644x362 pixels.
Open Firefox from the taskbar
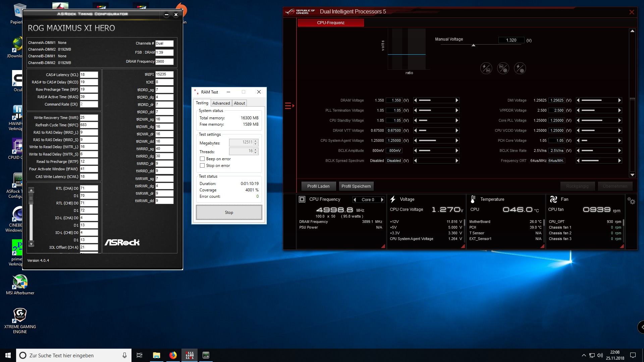point(173,355)
